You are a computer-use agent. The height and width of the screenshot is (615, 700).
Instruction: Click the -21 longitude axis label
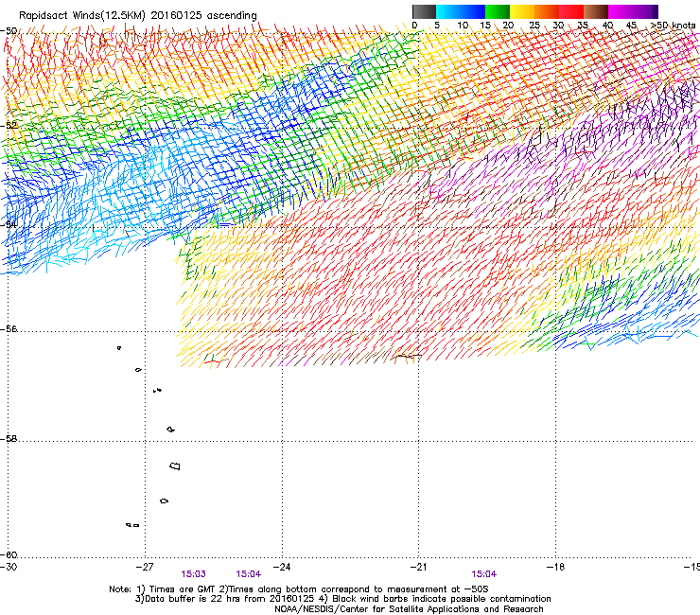pyautogui.click(x=418, y=567)
